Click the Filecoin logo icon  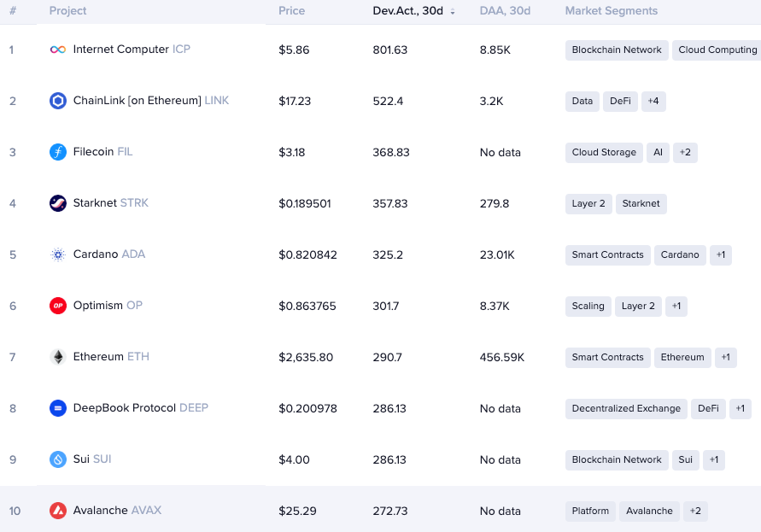tap(58, 152)
